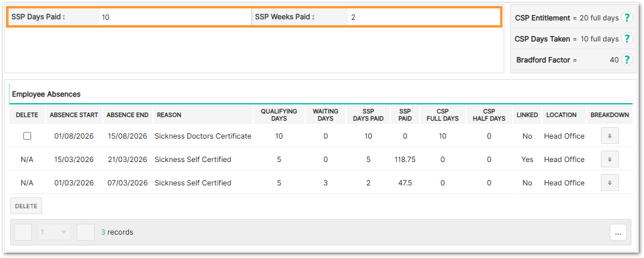Click the Delete button below the table
This screenshot has width=644, height=258.
[26, 206]
